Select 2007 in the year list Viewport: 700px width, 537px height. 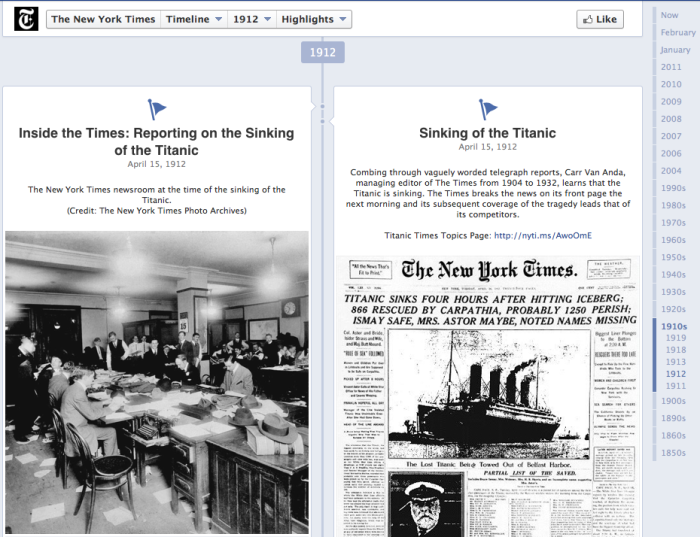coord(671,136)
